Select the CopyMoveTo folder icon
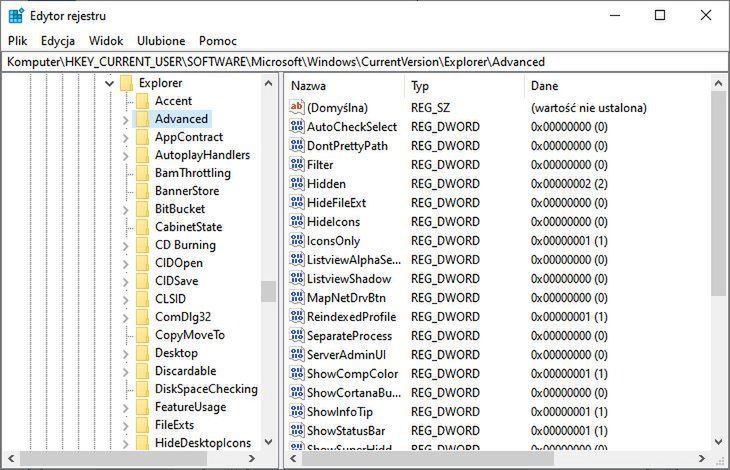The width and height of the screenshot is (730, 470). [x=142, y=335]
